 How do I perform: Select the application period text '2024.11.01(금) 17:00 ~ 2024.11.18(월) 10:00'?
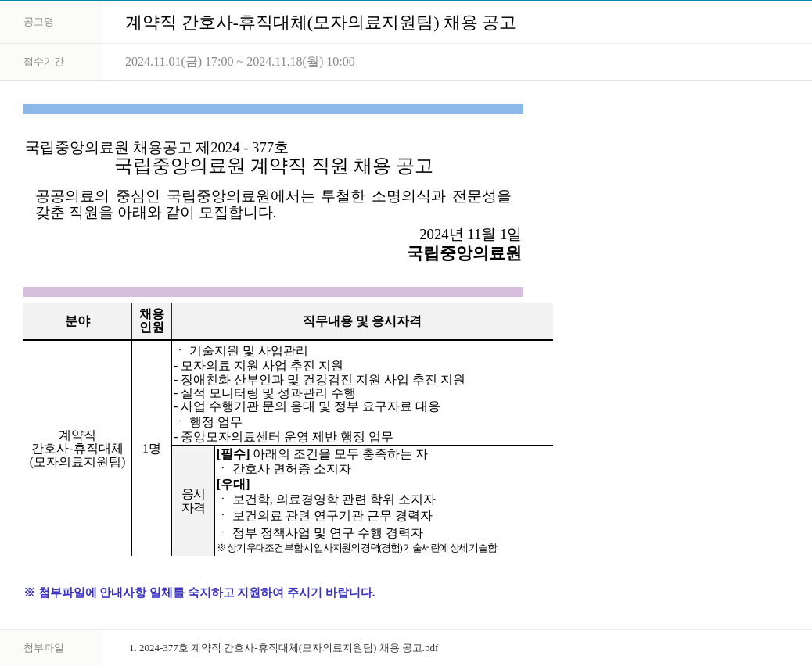(240, 62)
